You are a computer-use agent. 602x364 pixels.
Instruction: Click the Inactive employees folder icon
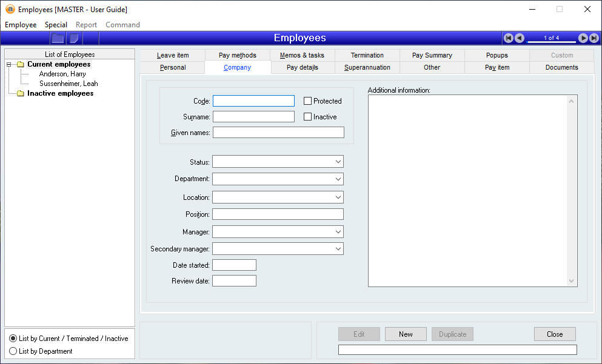tap(20, 93)
